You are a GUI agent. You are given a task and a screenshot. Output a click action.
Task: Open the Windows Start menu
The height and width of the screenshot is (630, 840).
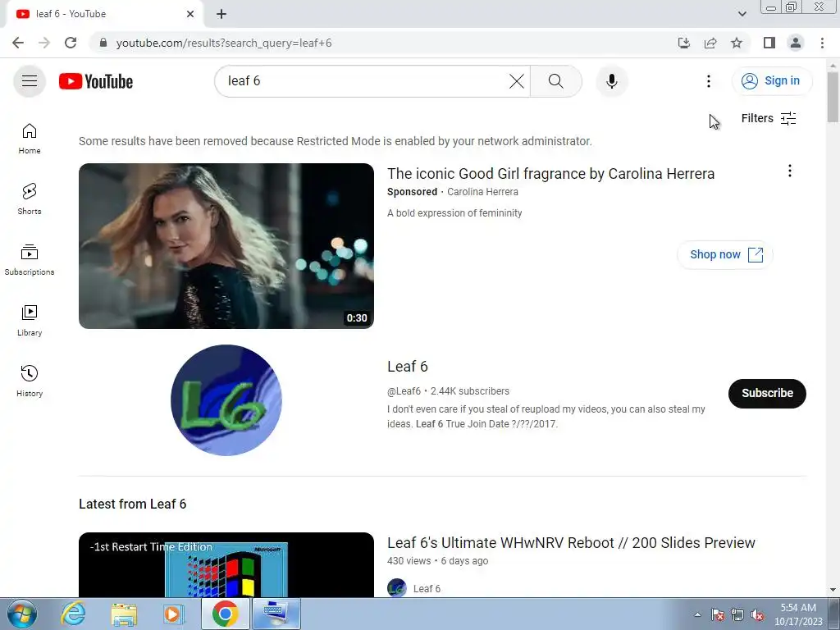coord(22,614)
